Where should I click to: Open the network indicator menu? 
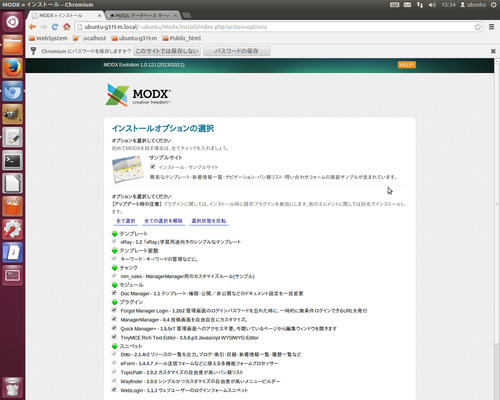(420, 5)
